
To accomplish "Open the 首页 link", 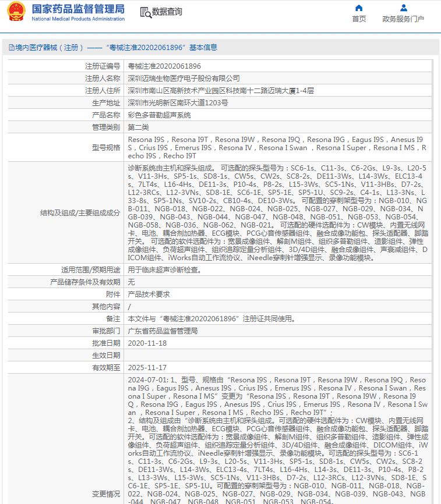I will (x=359, y=19).
